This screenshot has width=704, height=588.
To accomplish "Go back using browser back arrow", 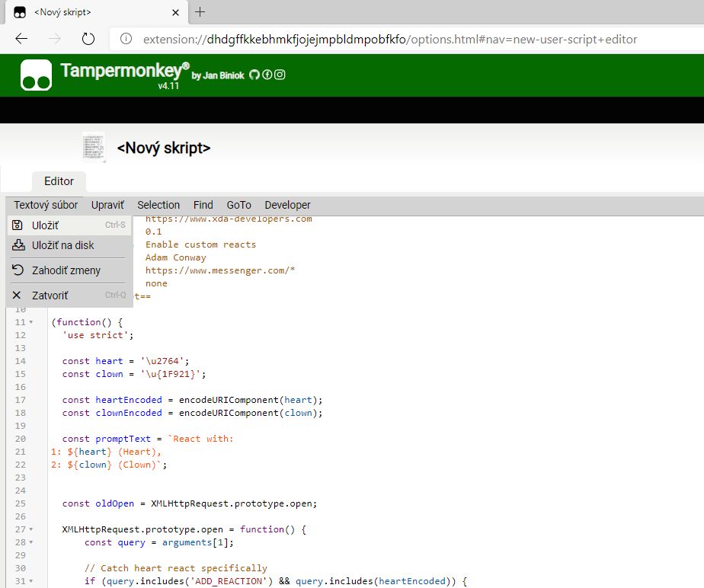I will pos(21,39).
